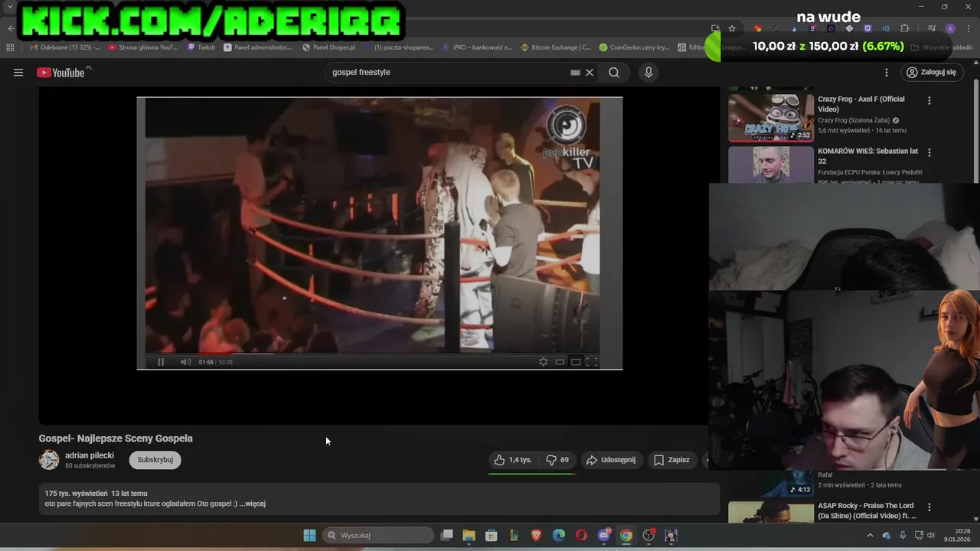Screen dimensions: 980x551
Task: Open the 'CoinGecko: ceny kry...' bookmark
Action: (634, 47)
